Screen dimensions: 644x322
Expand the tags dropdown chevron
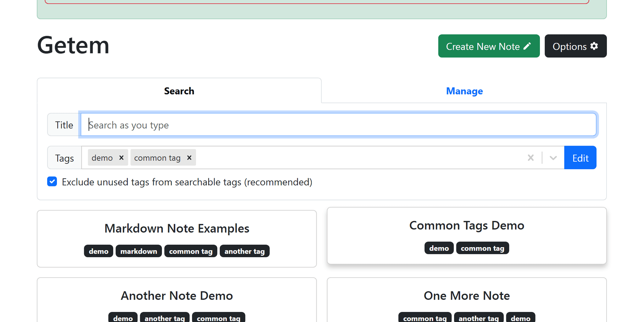pyautogui.click(x=553, y=158)
